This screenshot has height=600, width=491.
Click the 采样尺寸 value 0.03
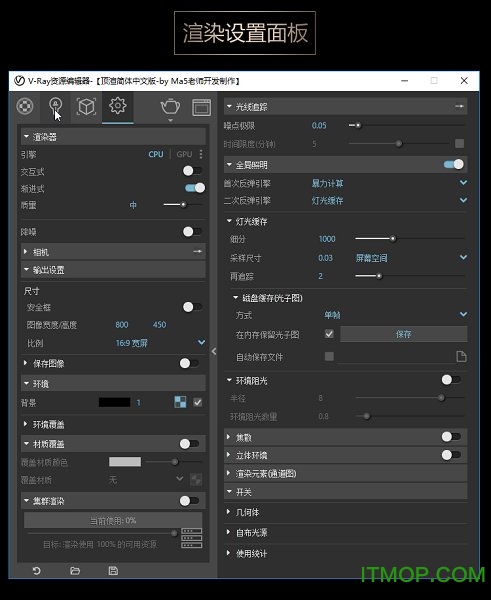point(325,258)
